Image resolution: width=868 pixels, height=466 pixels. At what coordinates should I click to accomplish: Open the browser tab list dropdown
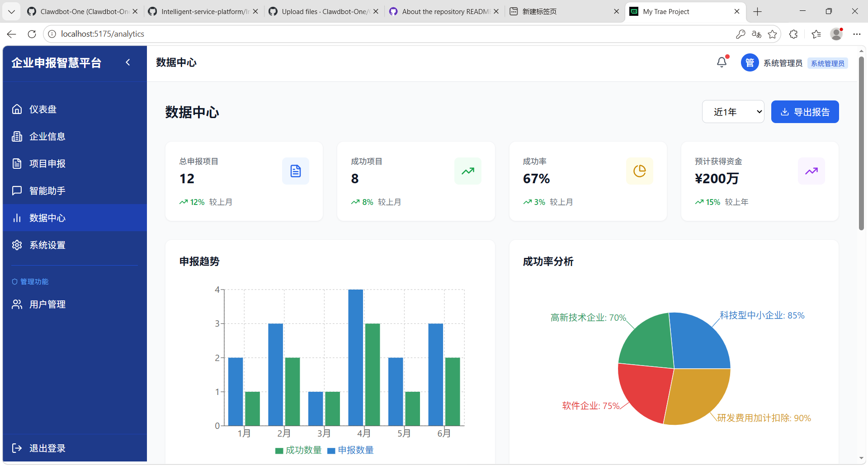pyautogui.click(x=11, y=11)
